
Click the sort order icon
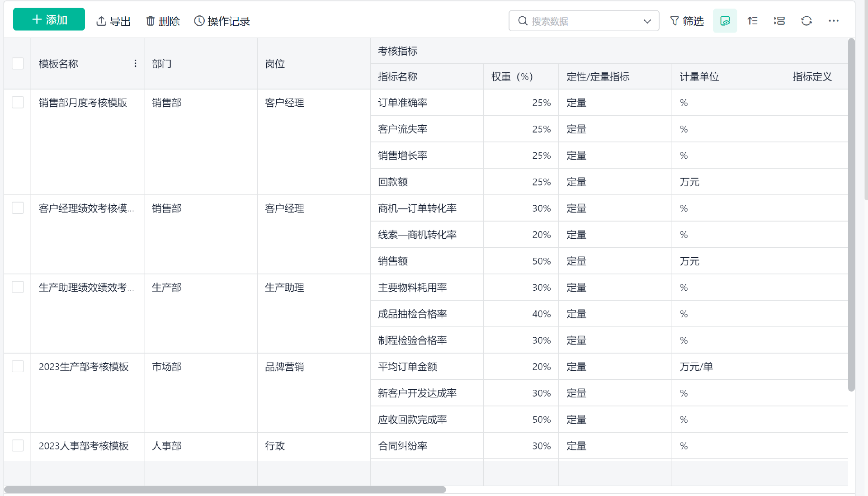tap(752, 21)
